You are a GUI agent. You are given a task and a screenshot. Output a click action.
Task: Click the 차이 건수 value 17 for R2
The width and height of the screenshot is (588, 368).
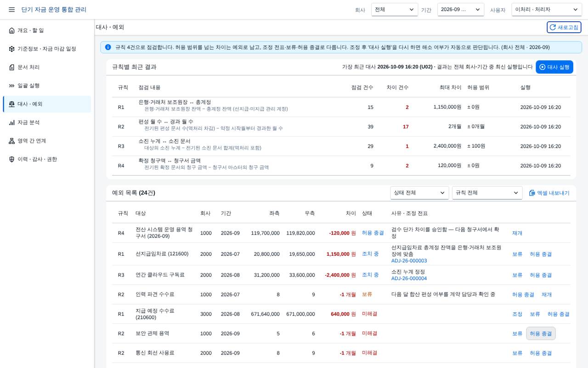pyautogui.click(x=406, y=127)
